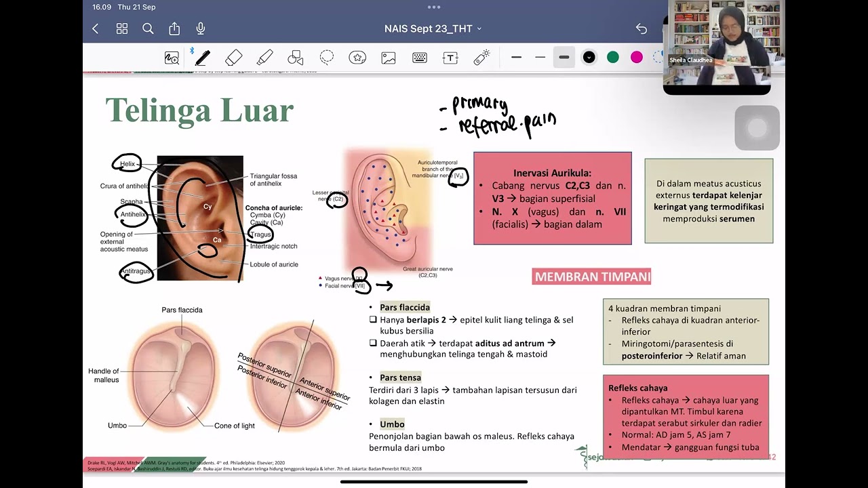The height and width of the screenshot is (488, 868).
Task: Tap the 'Triangular fossa of antihelix' label
Action: (x=273, y=180)
